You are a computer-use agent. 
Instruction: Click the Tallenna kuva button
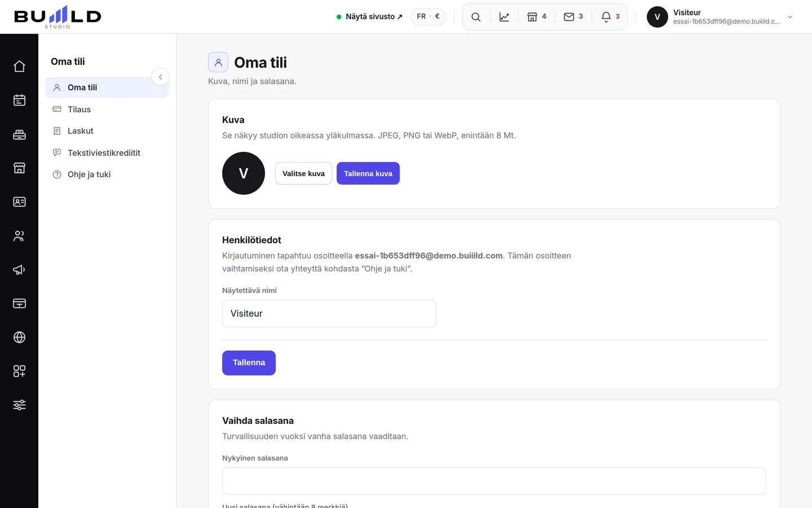point(368,173)
